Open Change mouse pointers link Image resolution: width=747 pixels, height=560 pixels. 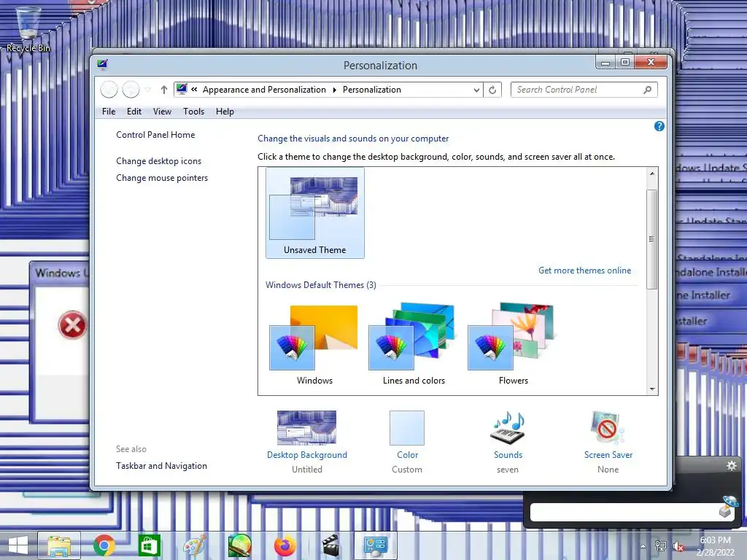tap(162, 178)
